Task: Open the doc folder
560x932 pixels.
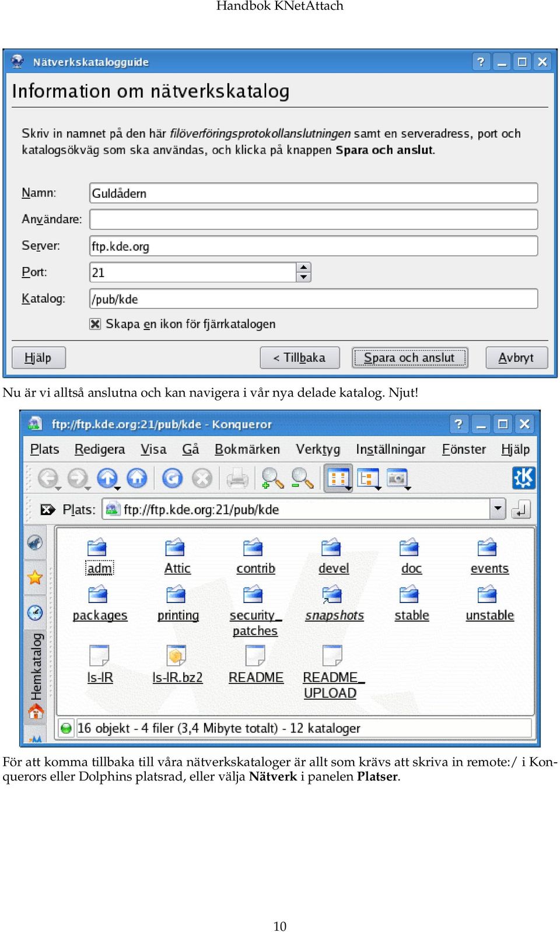Action: pos(411,556)
